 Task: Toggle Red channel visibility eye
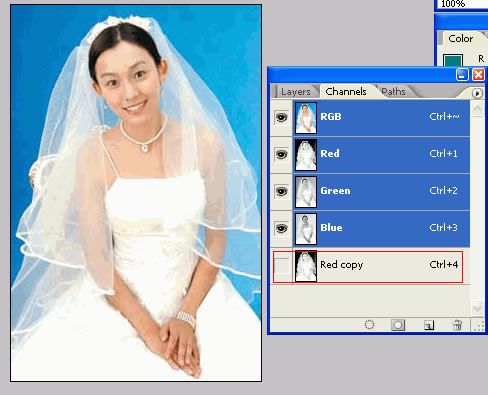tap(281, 154)
